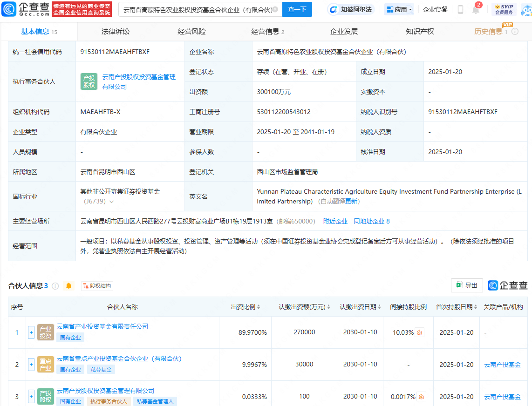532x406 pixels.
Task: Open notifications bell in header
Action: (x=476, y=9)
